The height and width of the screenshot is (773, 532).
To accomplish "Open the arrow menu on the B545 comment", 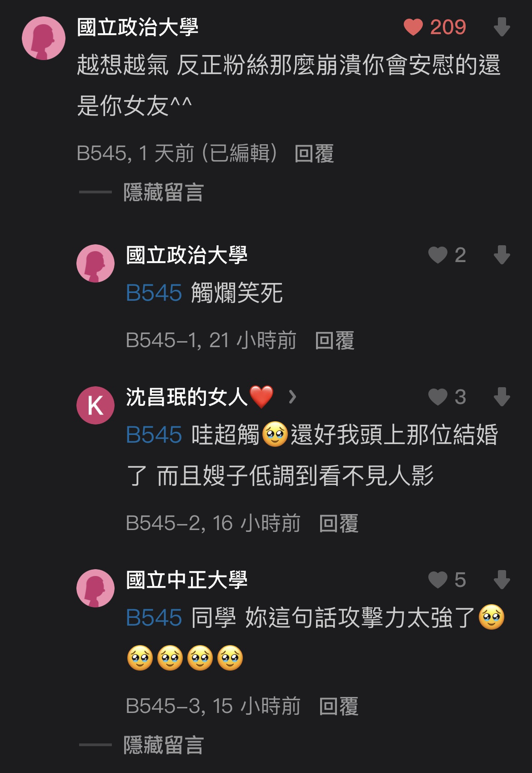I will point(502,27).
